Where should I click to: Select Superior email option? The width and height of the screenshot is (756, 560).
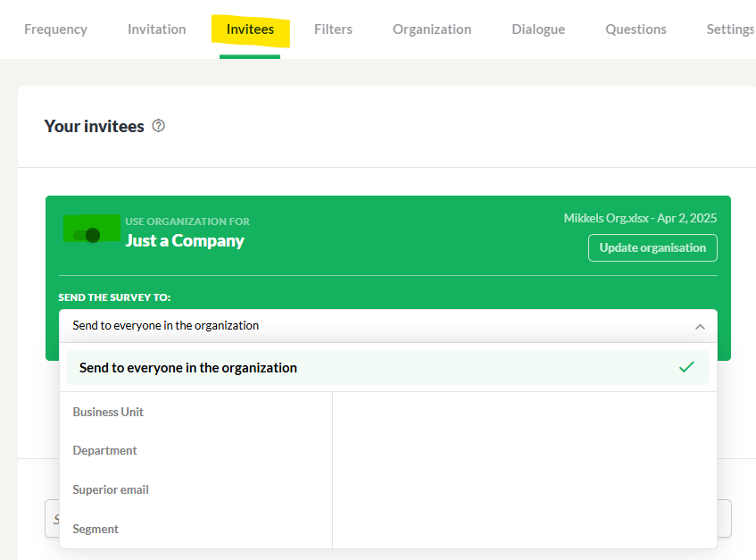click(111, 489)
